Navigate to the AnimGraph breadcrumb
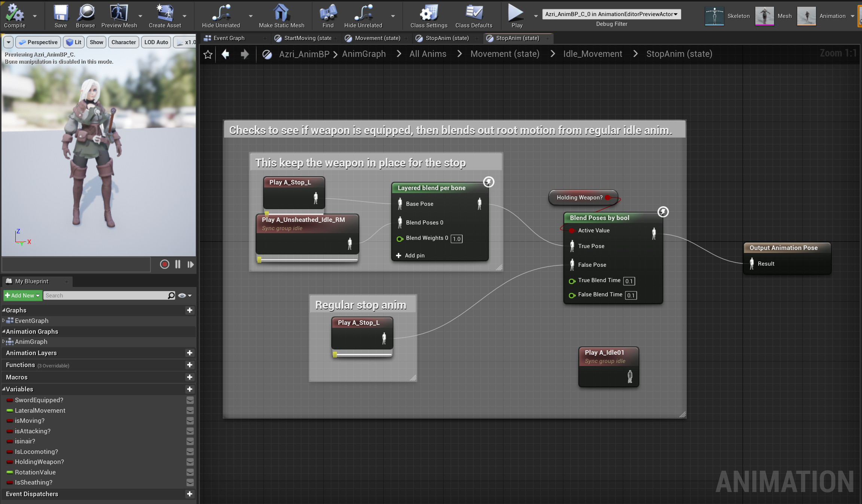 363,54
